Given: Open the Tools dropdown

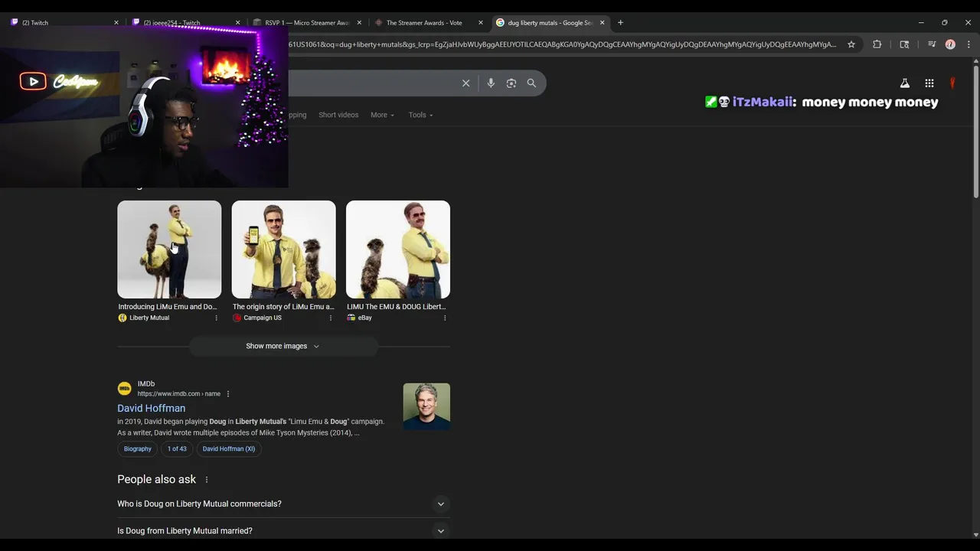Looking at the screenshot, I should click(x=420, y=115).
